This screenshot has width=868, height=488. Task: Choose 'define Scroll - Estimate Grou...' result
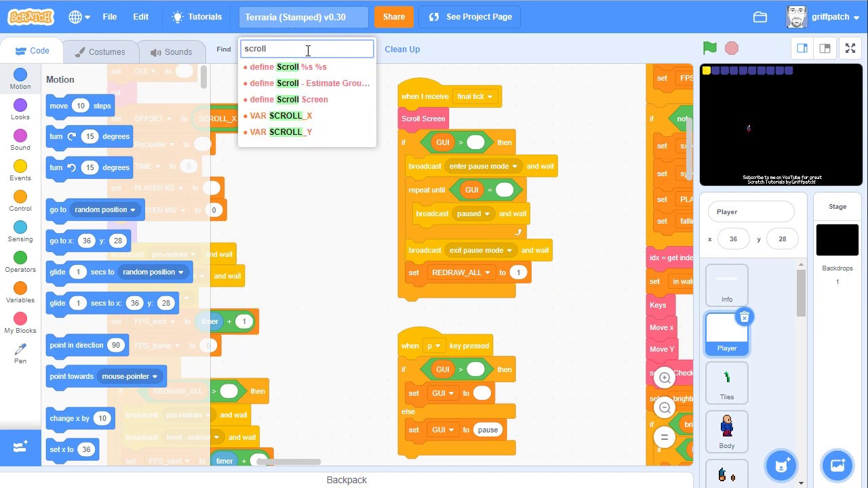307,83
